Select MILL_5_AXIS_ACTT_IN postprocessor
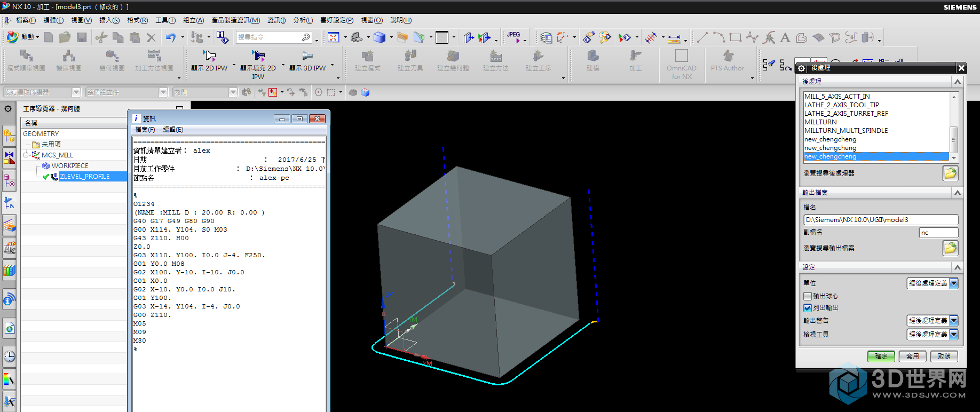Viewport: 980px width, 412px height. point(837,96)
